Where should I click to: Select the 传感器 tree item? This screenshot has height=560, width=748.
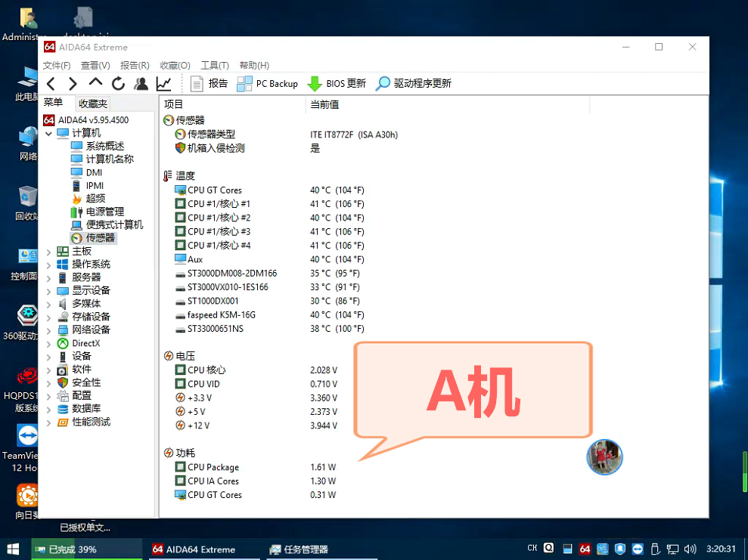pos(93,238)
